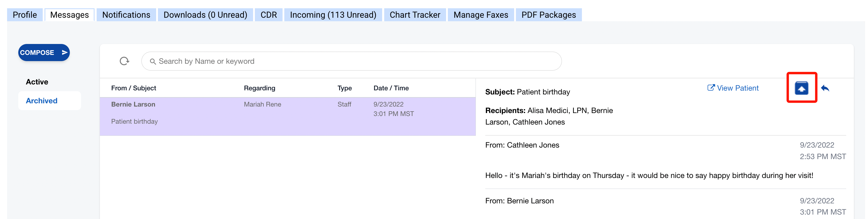
Task: Open the View Patient link
Action: tap(737, 88)
